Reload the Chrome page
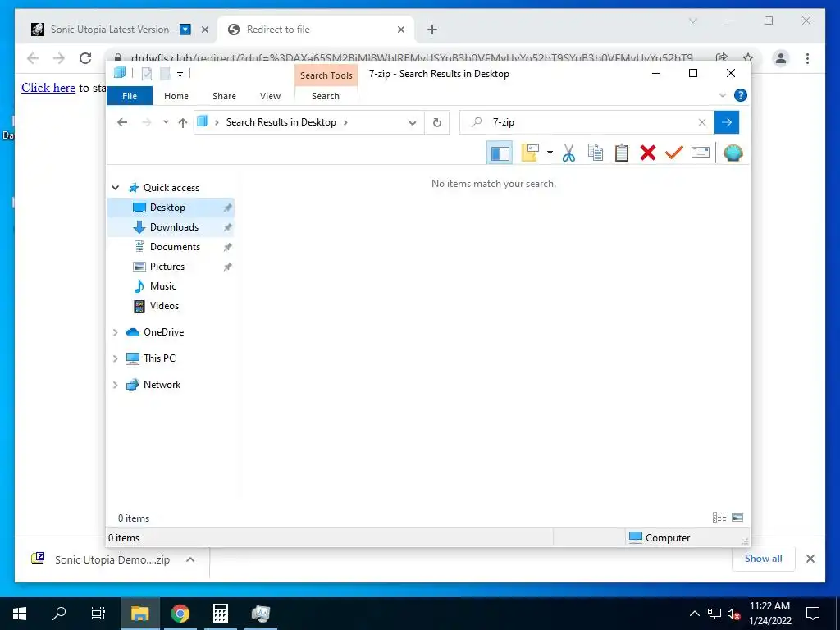The height and width of the screenshot is (630, 840). (85, 58)
